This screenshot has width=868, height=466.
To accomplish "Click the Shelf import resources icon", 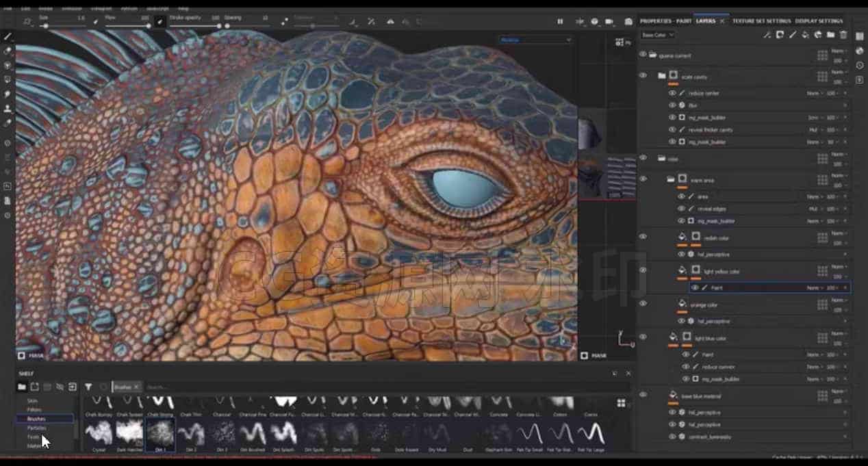I will coord(73,387).
